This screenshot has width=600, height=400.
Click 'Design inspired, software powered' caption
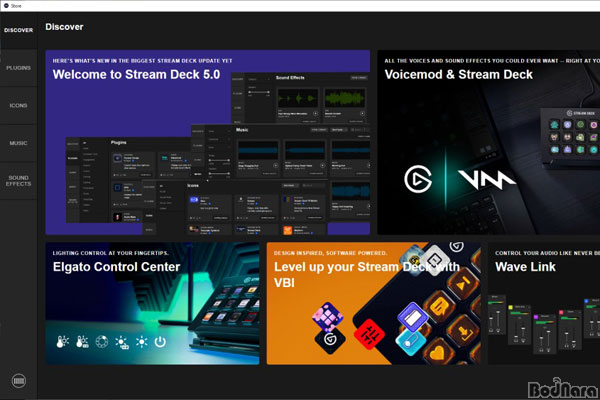pos(331,253)
